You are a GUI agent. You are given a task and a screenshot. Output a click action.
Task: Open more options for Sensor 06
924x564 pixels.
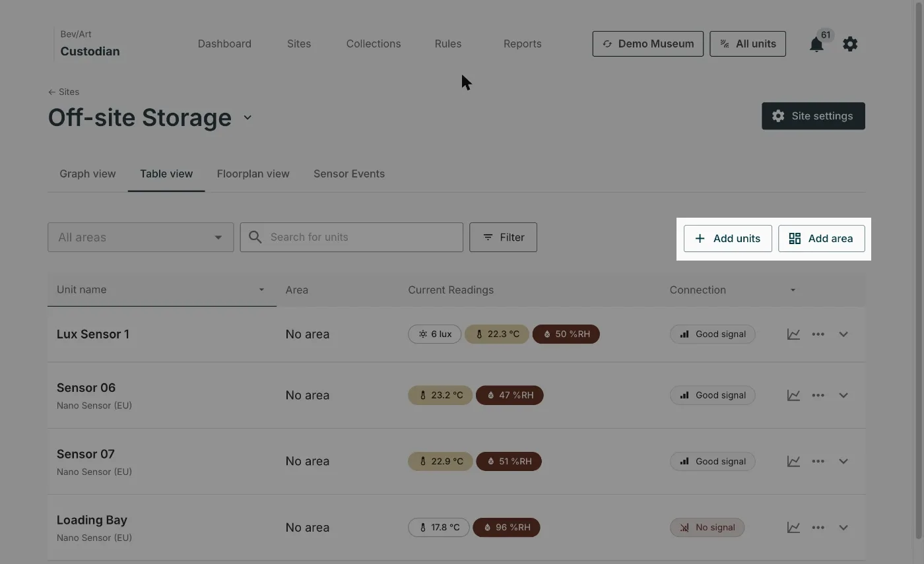tap(818, 395)
